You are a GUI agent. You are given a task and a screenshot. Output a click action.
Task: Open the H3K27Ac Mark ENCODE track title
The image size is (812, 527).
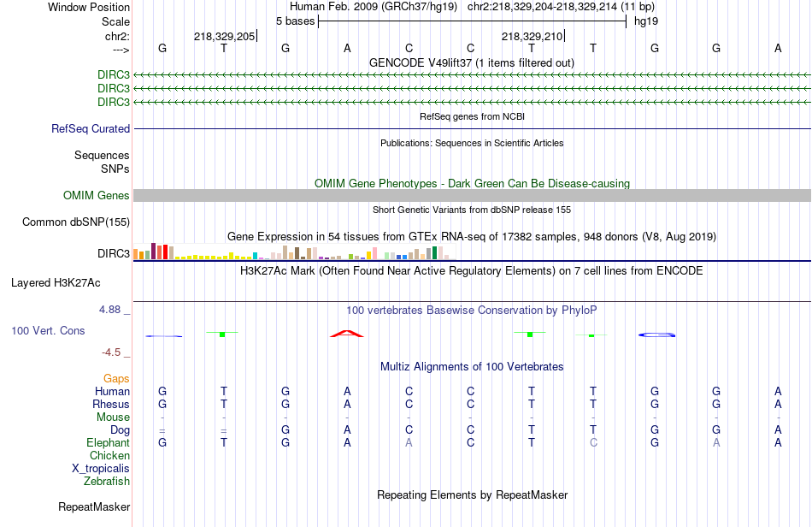click(x=472, y=270)
